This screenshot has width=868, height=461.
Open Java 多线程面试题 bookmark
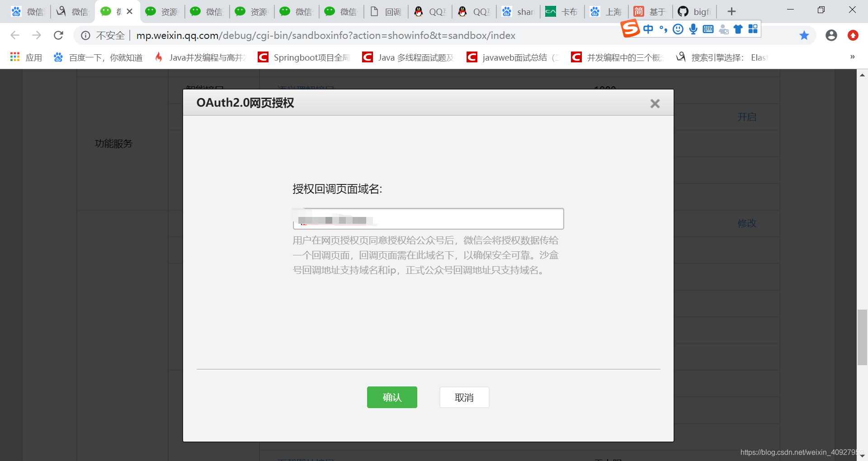tap(408, 57)
